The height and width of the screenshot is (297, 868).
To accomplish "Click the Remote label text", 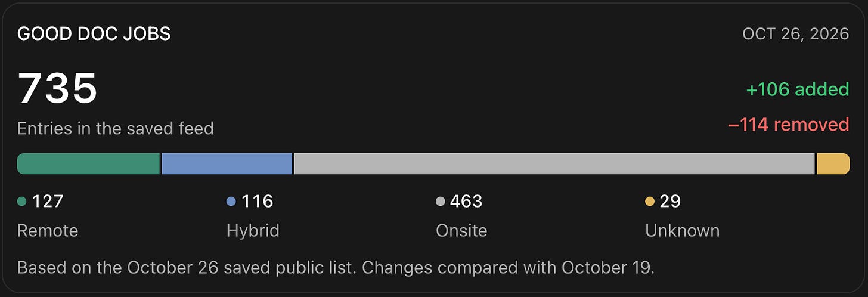I will (48, 231).
